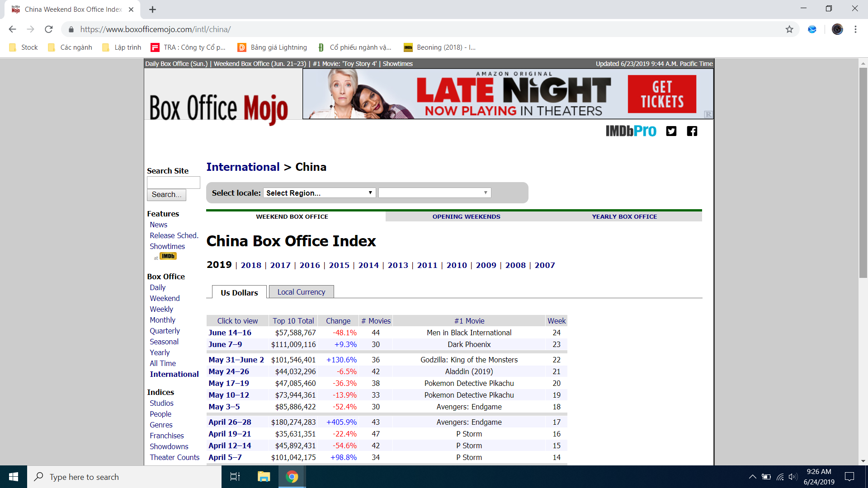The image size is (868, 488).
Task: Open the second empty locale dropdown
Action: (x=434, y=193)
